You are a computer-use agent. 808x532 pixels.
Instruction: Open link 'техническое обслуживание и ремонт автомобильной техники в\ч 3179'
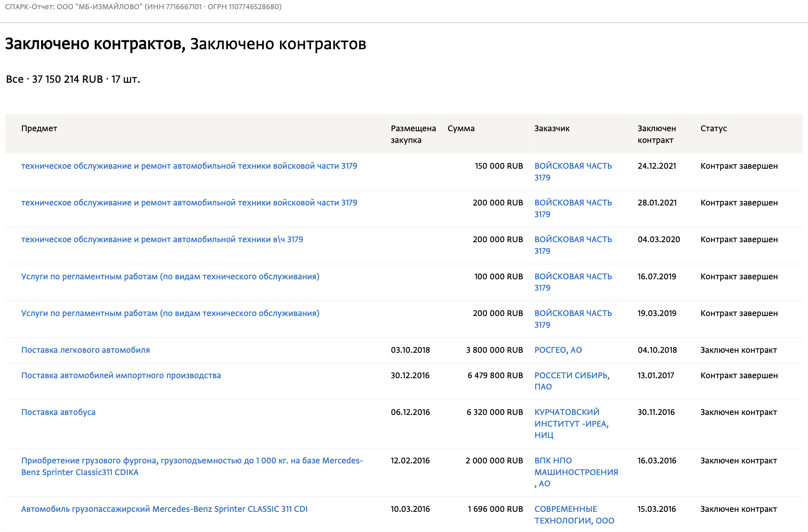pos(162,239)
